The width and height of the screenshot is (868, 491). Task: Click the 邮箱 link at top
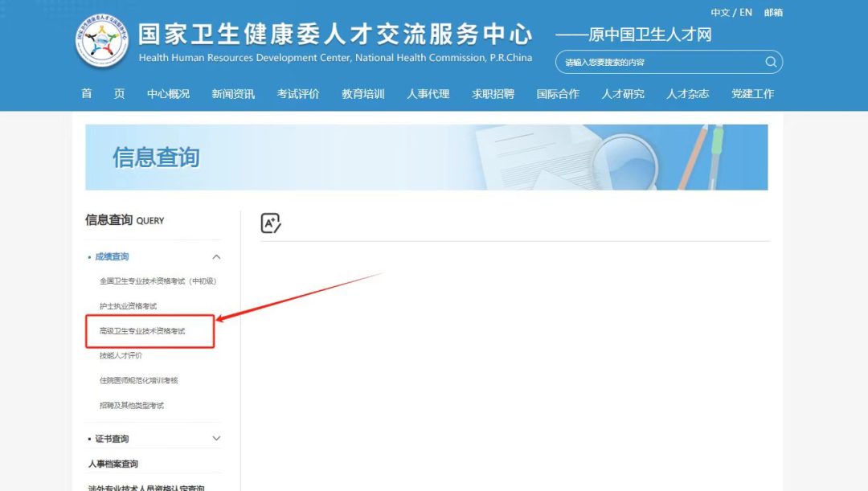click(773, 13)
